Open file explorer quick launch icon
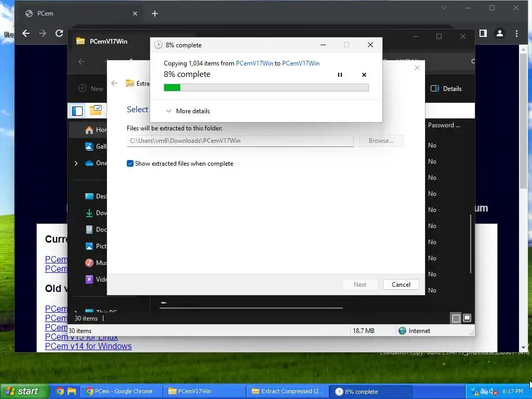 tap(72, 392)
